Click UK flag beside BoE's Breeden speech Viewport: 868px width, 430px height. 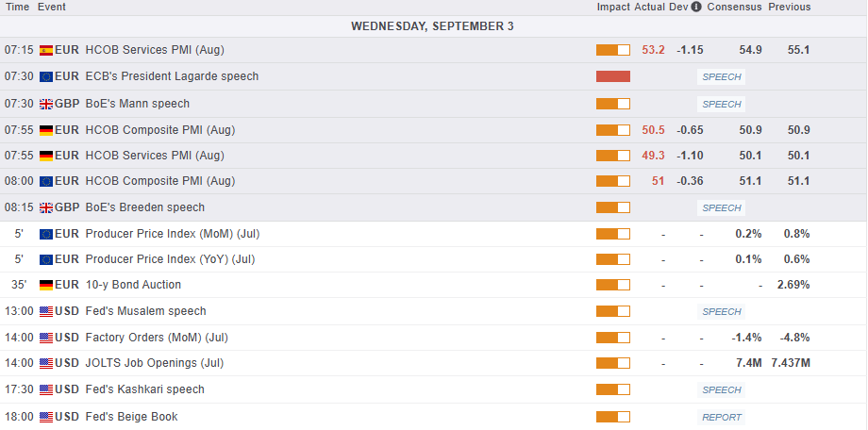45,207
